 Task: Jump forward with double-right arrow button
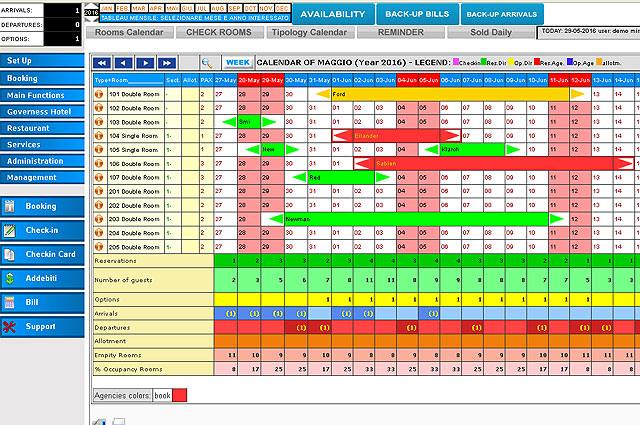[167, 63]
